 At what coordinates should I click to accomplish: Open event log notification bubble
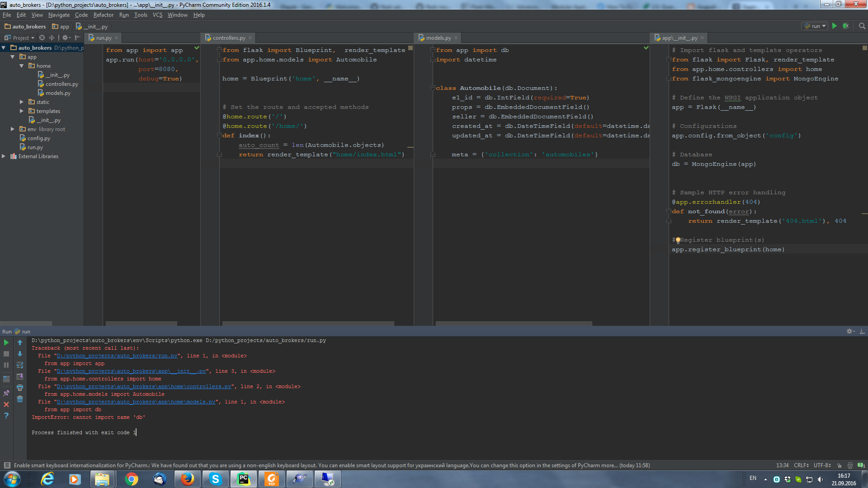coord(861,465)
